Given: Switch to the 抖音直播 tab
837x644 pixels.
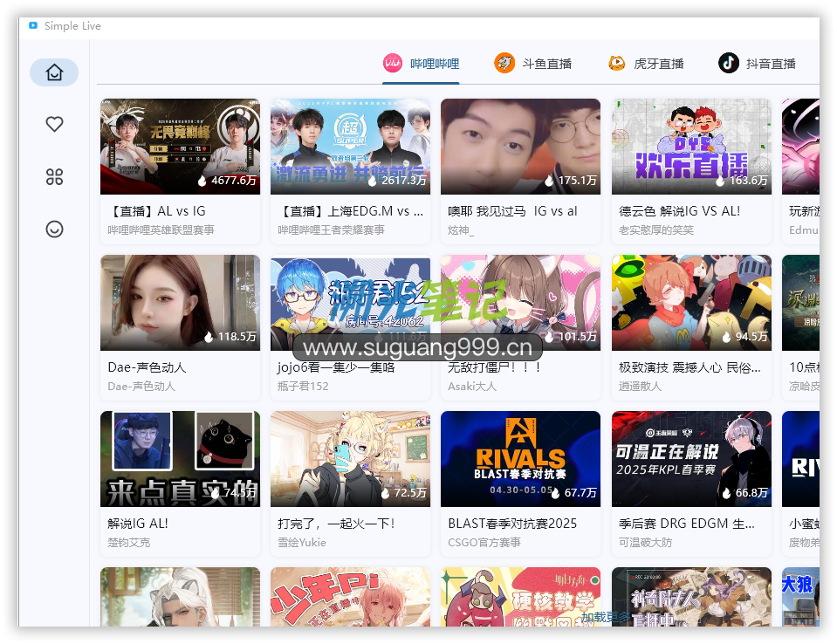Looking at the screenshot, I should coord(757,64).
